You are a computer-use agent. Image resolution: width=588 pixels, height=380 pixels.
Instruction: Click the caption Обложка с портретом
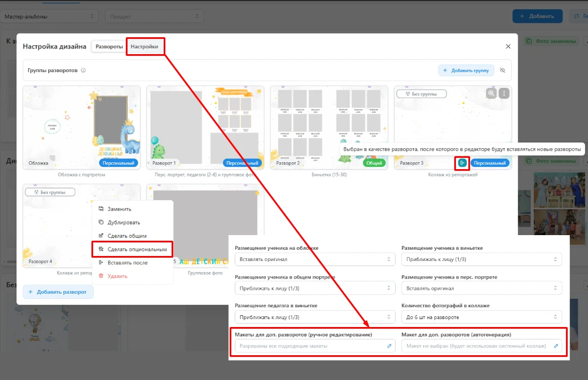click(x=81, y=175)
